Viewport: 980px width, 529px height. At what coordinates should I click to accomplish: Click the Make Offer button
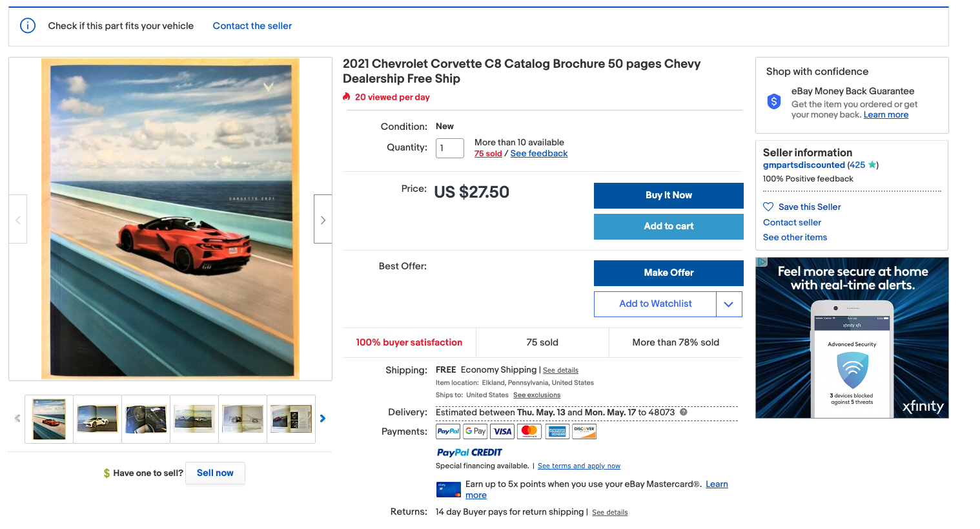(x=668, y=273)
